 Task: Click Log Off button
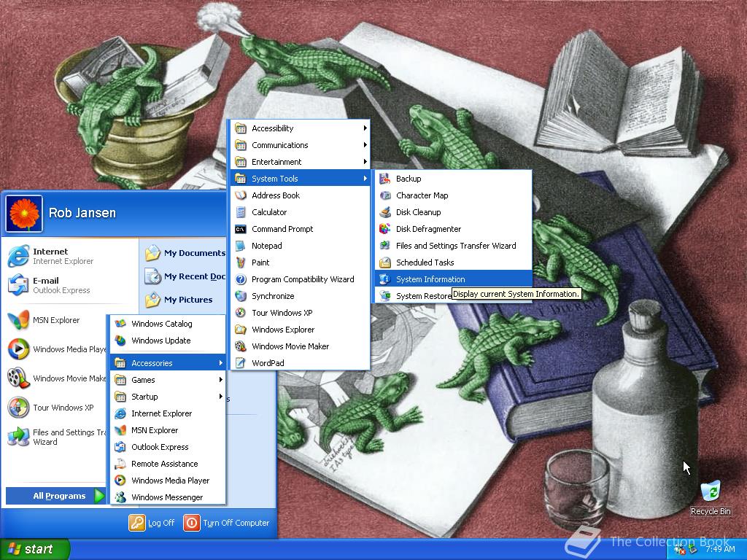tap(152, 522)
